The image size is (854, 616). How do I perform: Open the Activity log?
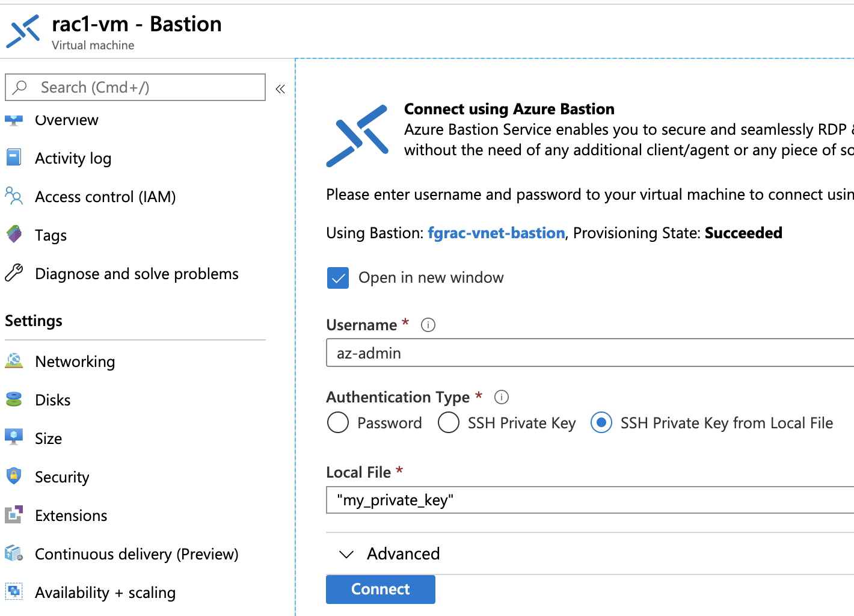(73, 158)
